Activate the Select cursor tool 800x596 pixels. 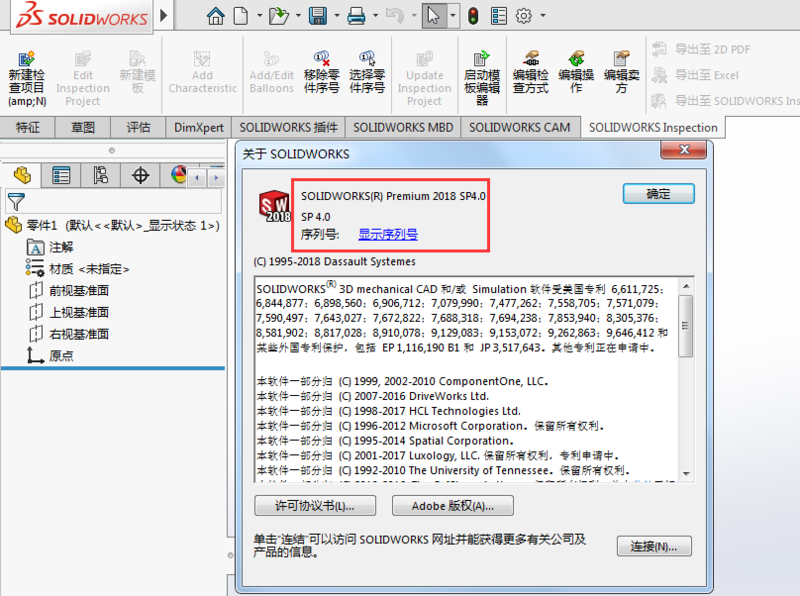[434, 16]
